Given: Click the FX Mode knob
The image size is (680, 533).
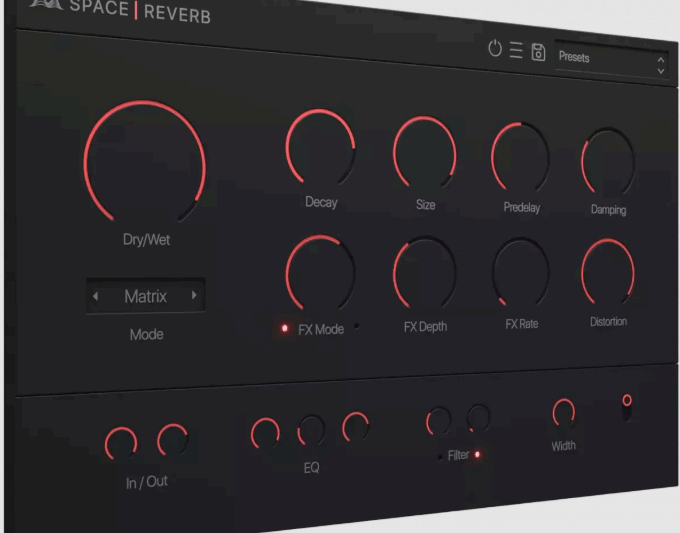Looking at the screenshot, I should pyautogui.click(x=320, y=272).
